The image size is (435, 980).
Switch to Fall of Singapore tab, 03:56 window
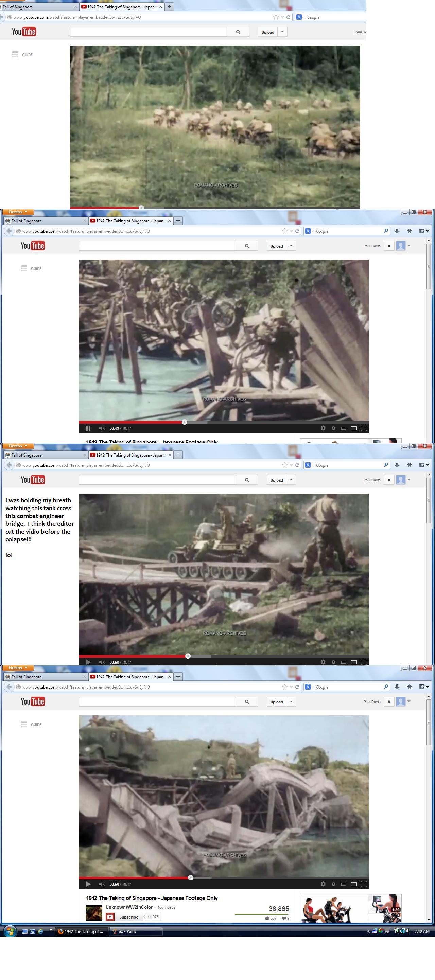pos(45,676)
